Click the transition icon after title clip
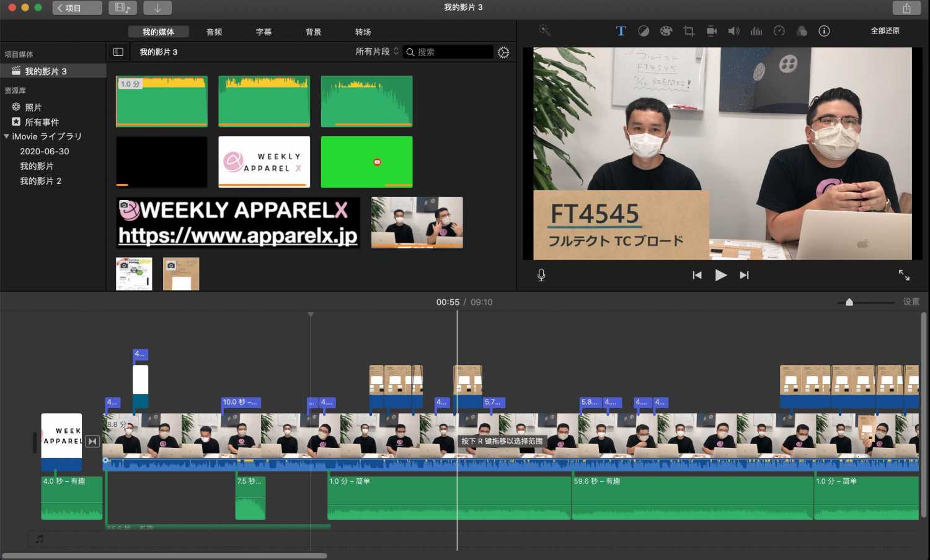The width and height of the screenshot is (930, 560). coord(92,441)
